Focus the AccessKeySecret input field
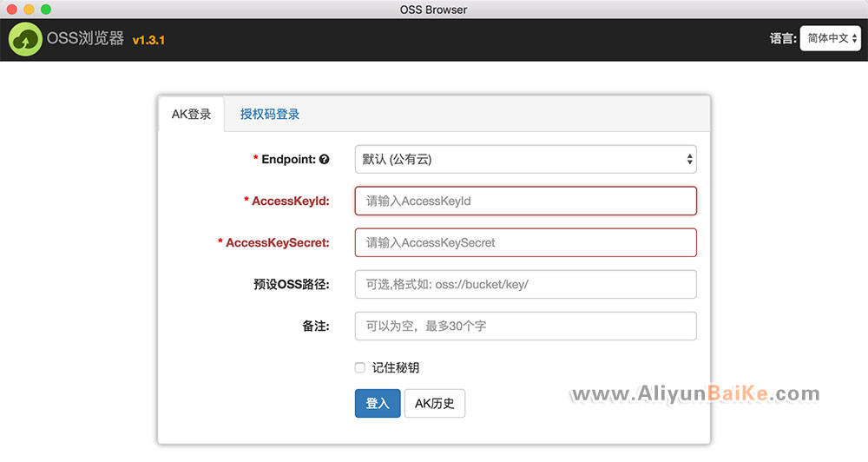 pyautogui.click(x=525, y=242)
